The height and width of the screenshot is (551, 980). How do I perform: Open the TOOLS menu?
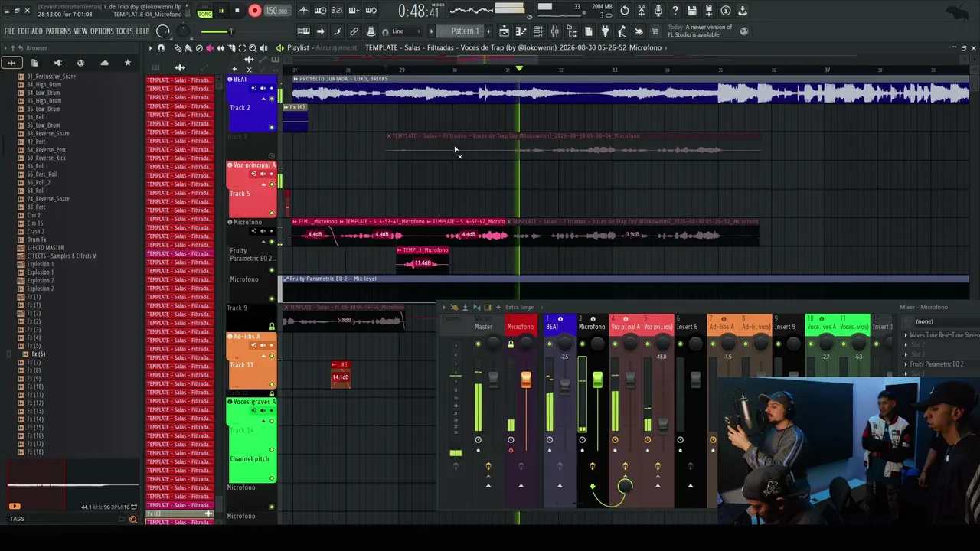125,31
